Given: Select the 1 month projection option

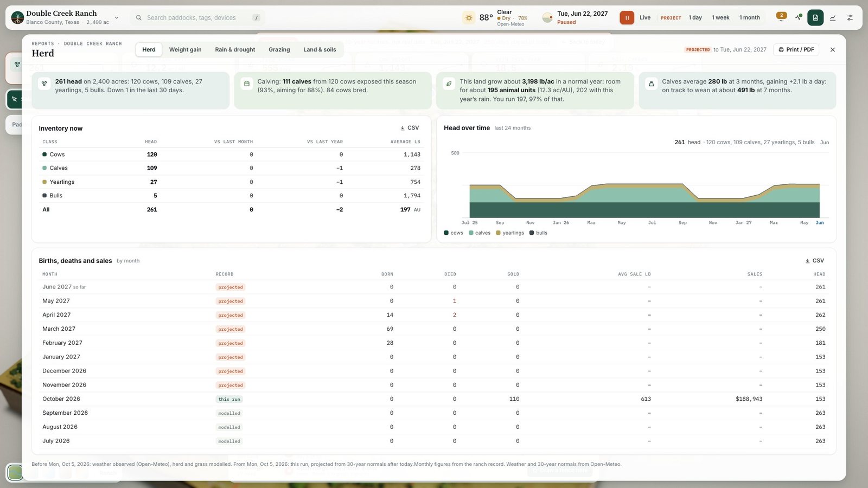Looking at the screenshot, I should 749,17.
